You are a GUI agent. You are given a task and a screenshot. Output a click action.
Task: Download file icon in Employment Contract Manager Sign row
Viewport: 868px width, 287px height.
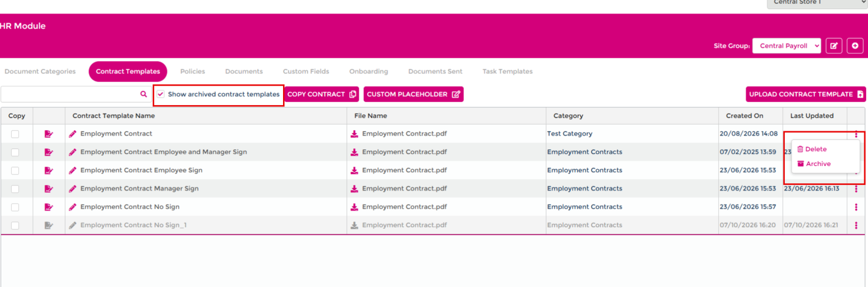tap(355, 189)
